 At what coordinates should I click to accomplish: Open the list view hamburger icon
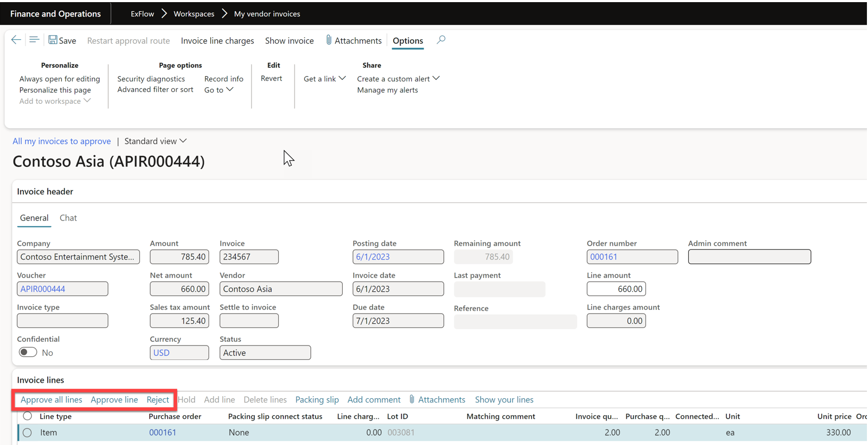[34, 40]
